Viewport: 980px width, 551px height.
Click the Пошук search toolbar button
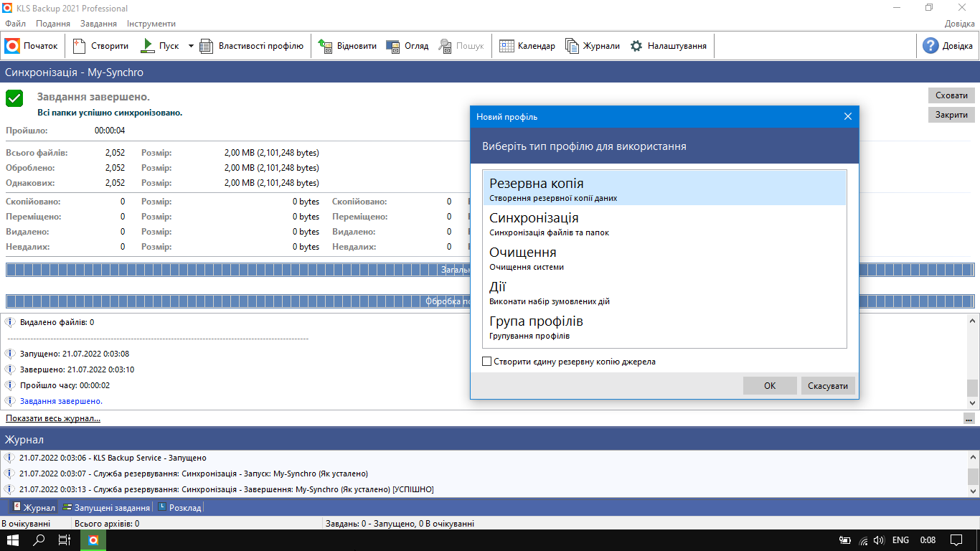[x=461, y=46]
